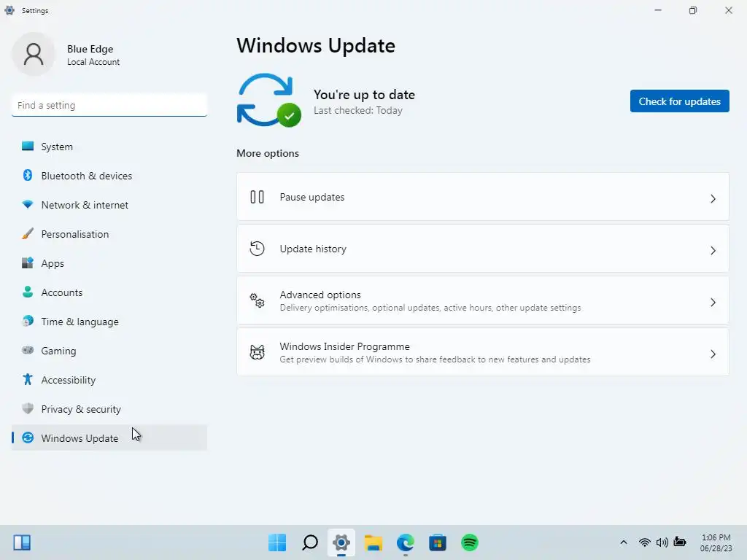Click the 'Windows Update' page heading

316,45
